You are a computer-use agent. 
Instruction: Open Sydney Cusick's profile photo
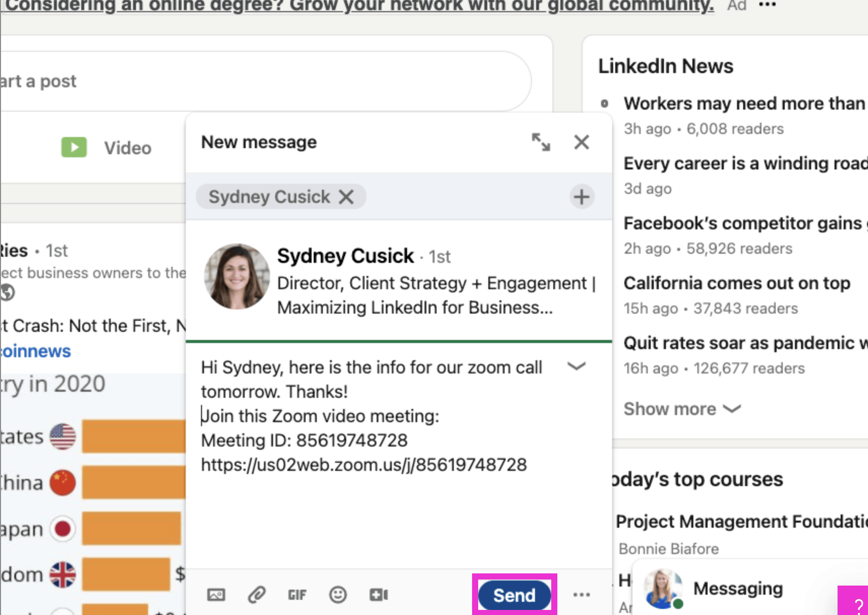coord(237,277)
